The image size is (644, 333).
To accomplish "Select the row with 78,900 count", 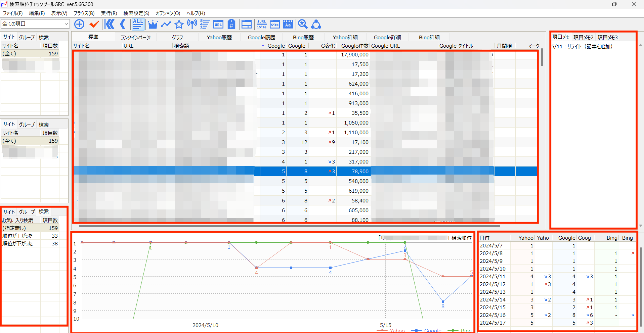I will 305,172.
